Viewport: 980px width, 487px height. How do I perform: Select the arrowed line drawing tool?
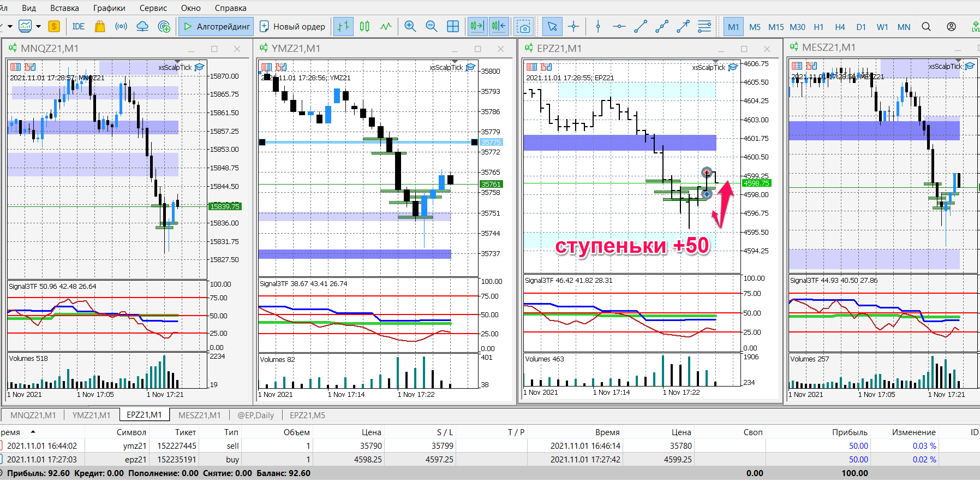tap(683, 26)
